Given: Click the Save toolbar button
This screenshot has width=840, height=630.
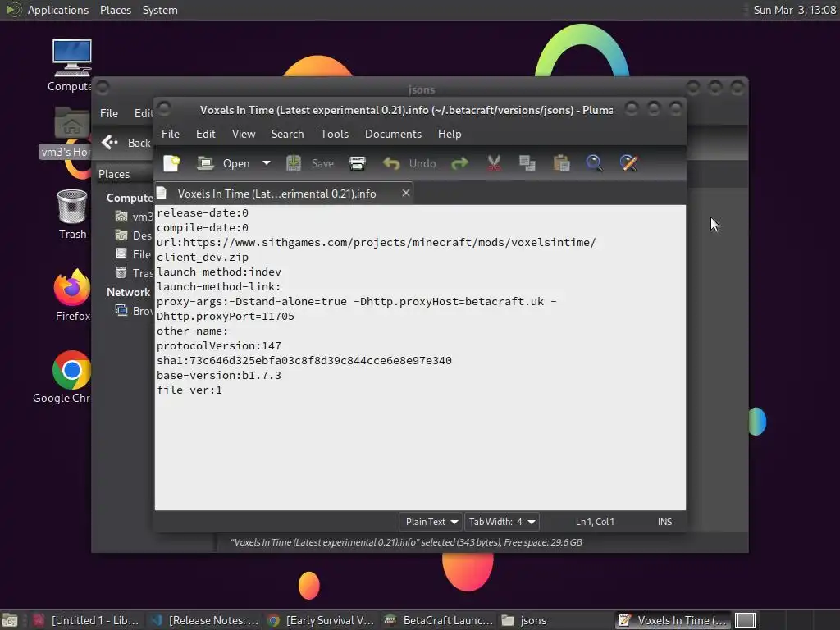Looking at the screenshot, I should pos(311,163).
